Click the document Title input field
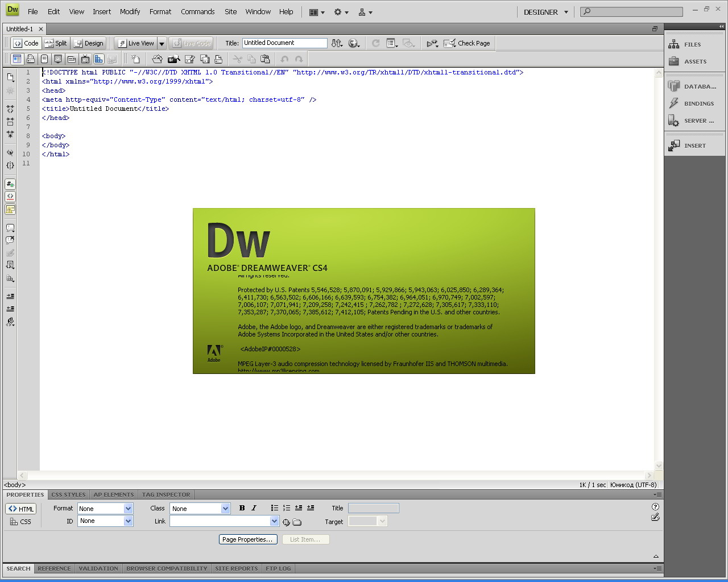 click(284, 43)
